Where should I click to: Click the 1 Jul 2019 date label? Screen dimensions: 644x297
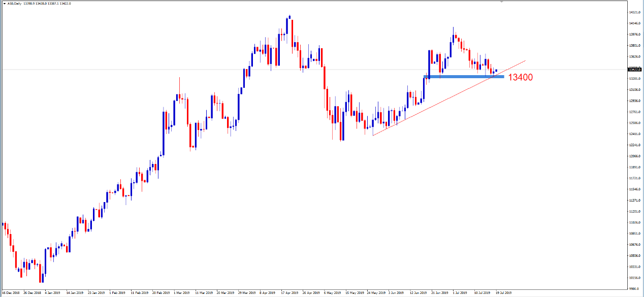(460, 293)
